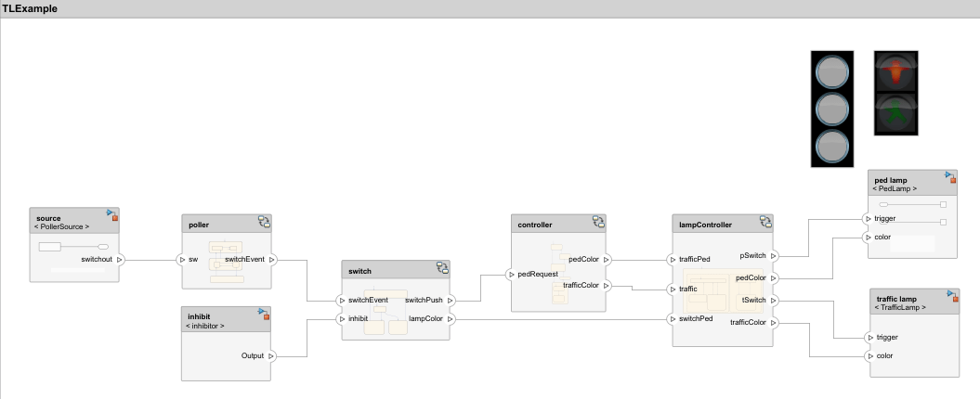Click the middle traffic light lamp
This screenshot has height=399, width=980.
coord(832,109)
